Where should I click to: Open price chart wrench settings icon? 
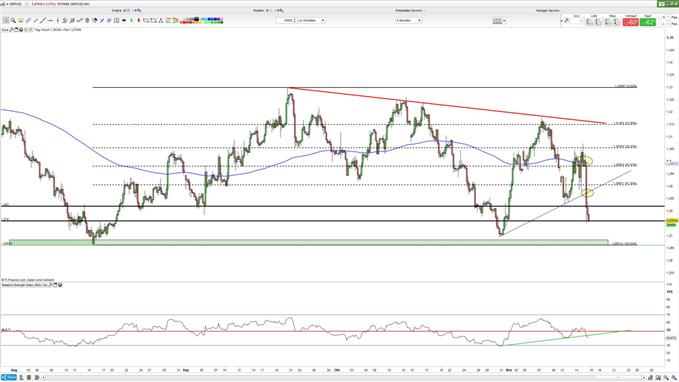(x=11, y=30)
